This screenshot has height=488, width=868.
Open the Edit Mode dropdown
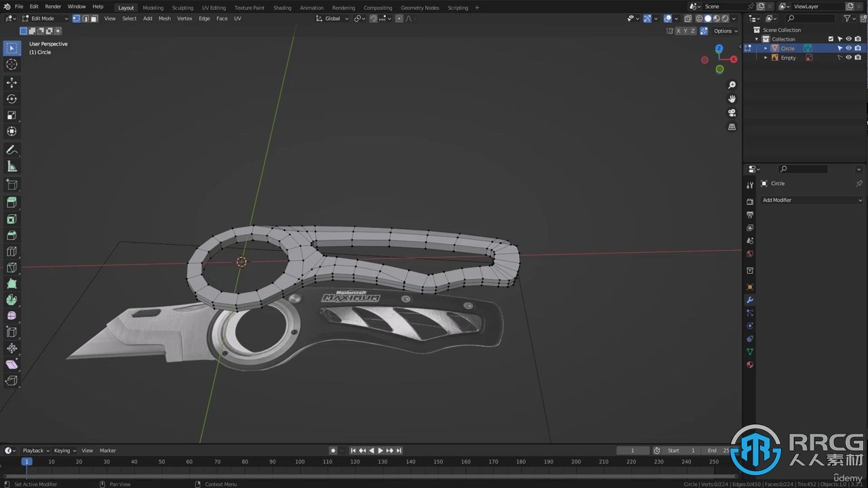coord(45,18)
